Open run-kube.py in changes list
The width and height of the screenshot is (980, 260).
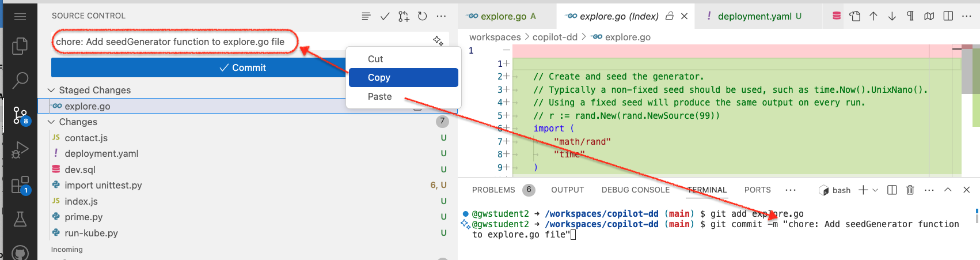pos(249,233)
